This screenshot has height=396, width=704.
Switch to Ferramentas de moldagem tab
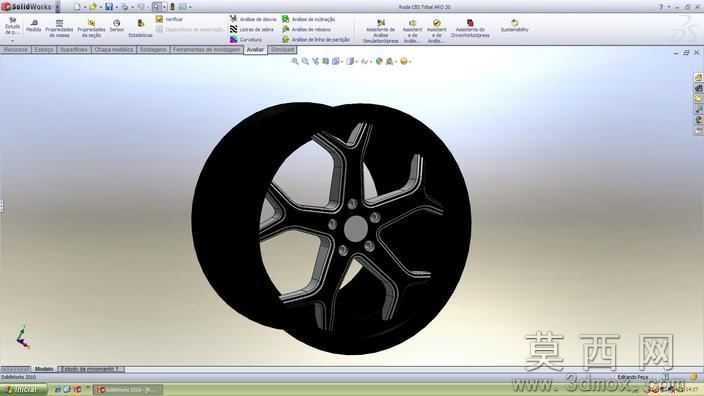[207, 50]
